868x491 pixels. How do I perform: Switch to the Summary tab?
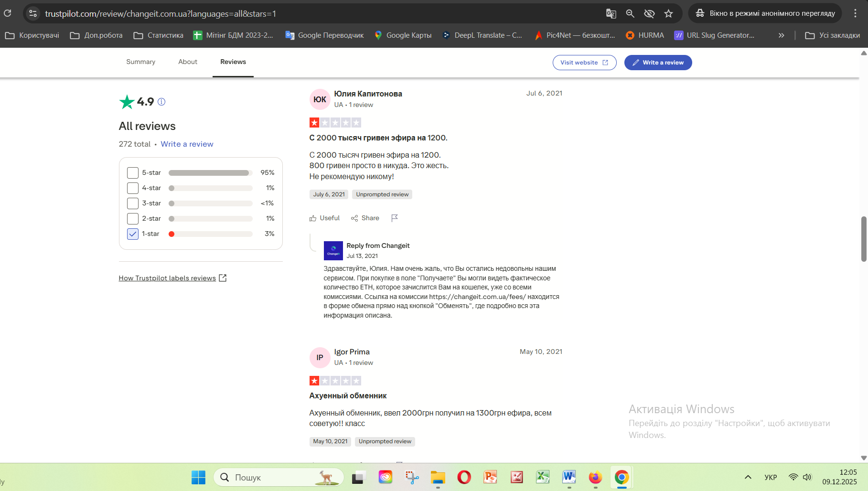[140, 62]
